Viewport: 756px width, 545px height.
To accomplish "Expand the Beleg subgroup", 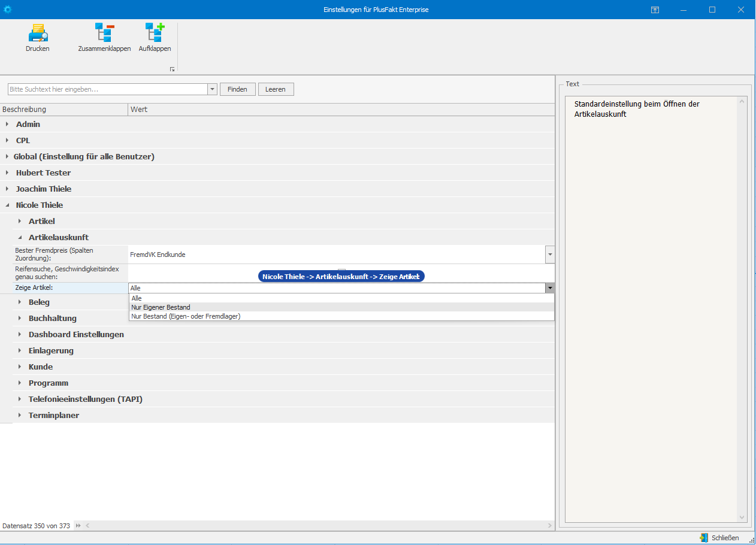I will (x=20, y=302).
